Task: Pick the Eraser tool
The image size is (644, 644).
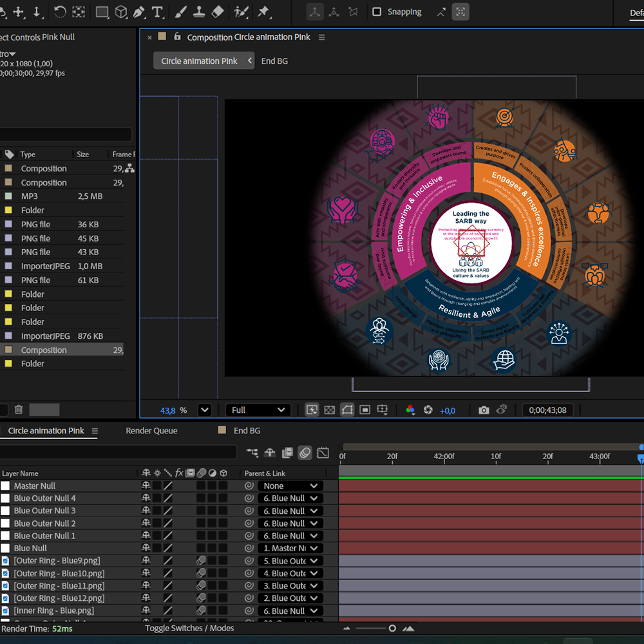Action: 218,12
